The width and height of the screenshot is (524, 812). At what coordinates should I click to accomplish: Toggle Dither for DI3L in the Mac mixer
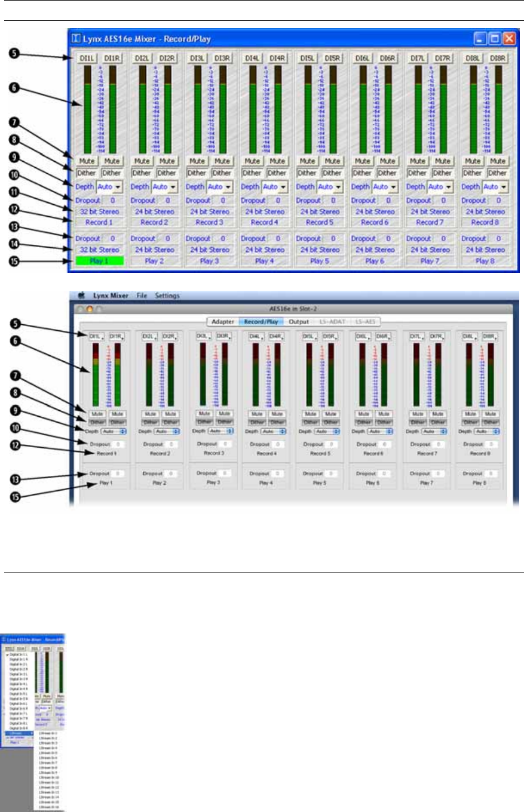[x=205, y=421]
